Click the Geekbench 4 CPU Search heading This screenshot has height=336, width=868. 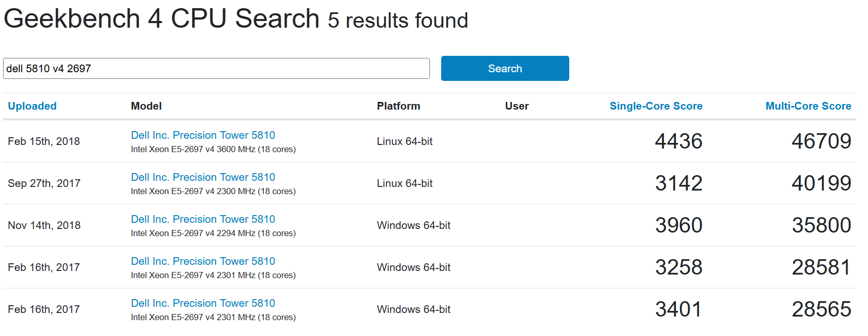click(x=161, y=19)
